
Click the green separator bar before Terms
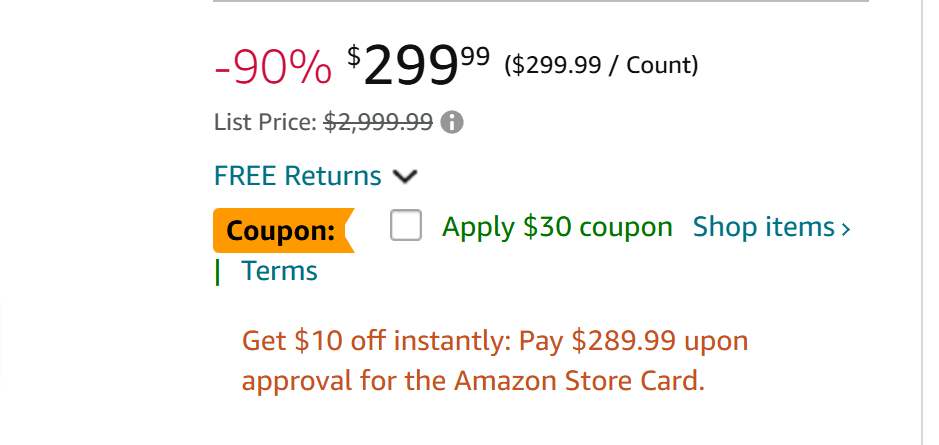click(x=217, y=273)
